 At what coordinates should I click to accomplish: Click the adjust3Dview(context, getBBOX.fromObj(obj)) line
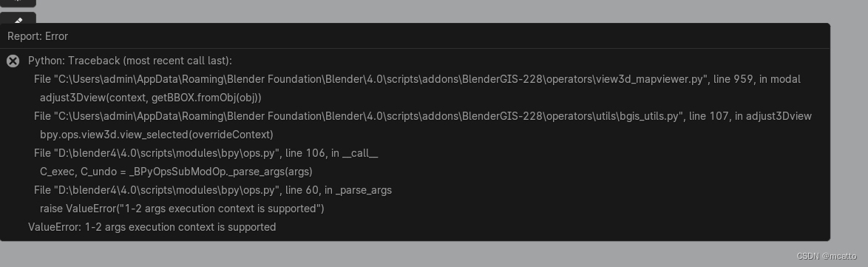pyautogui.click(x=151, y=98)
